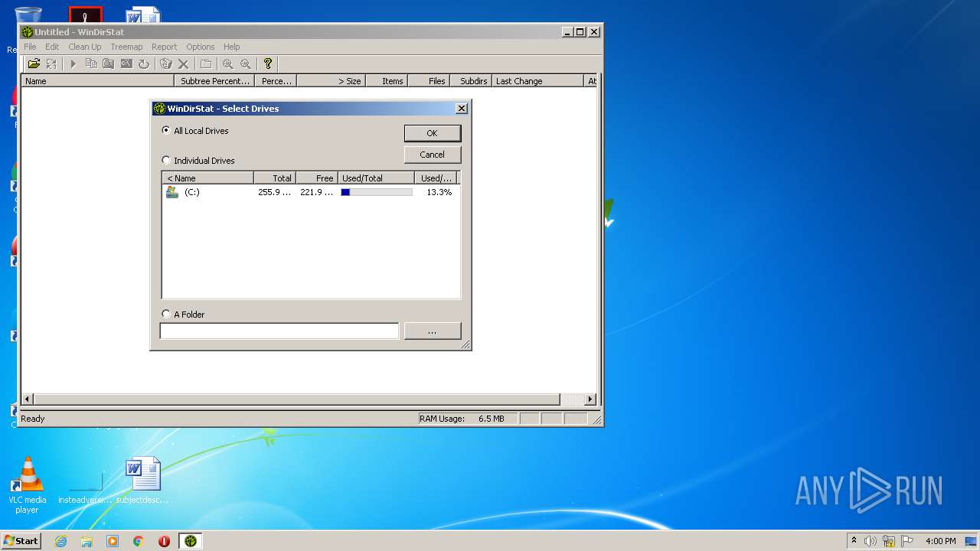Click the Open folder toolbar icon

[34, 64]
